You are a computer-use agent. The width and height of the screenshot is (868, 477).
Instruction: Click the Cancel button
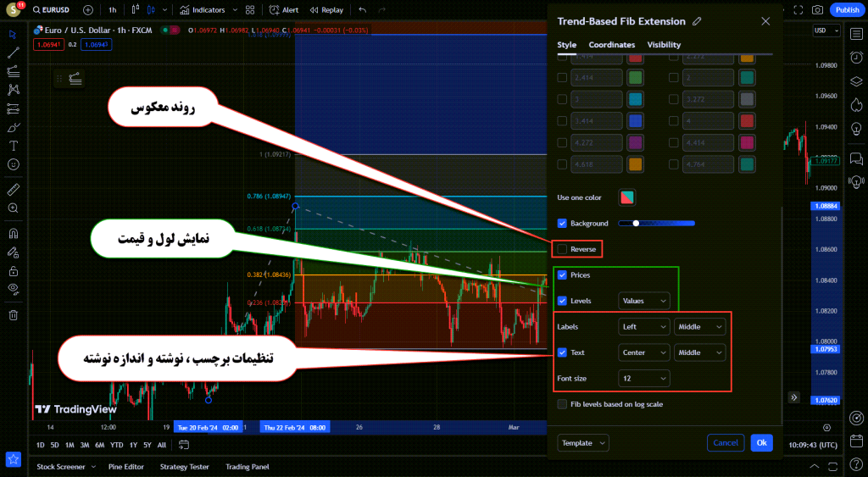click(x=726, y=443)
